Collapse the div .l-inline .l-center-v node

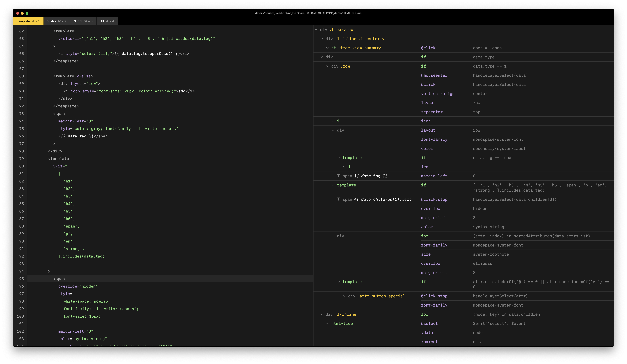click(322, 39)
